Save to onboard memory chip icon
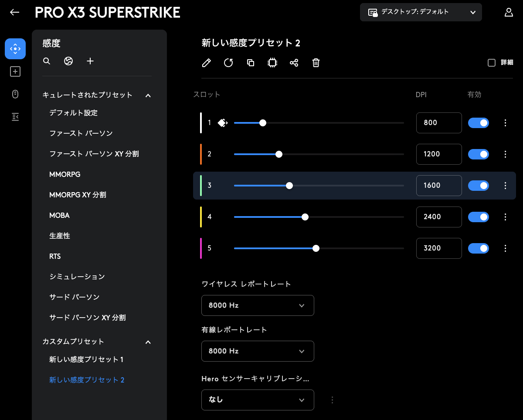 (x=272, y=63)
